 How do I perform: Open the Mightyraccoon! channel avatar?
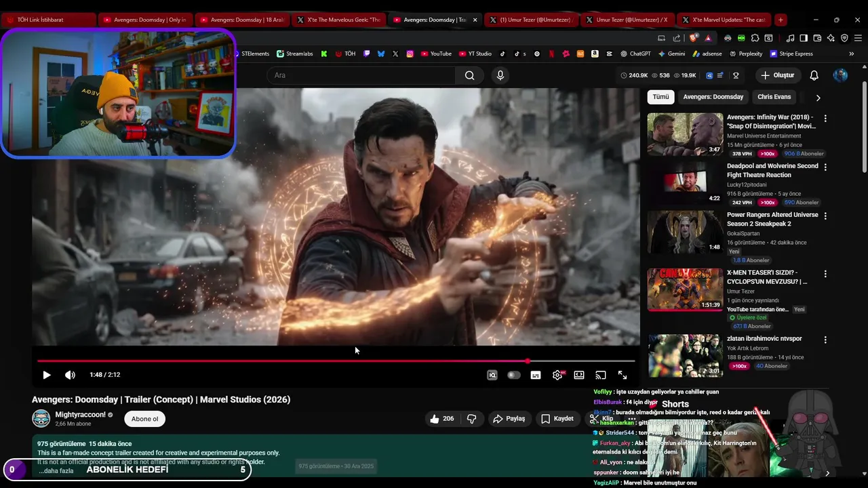click(x=41, y=418)
